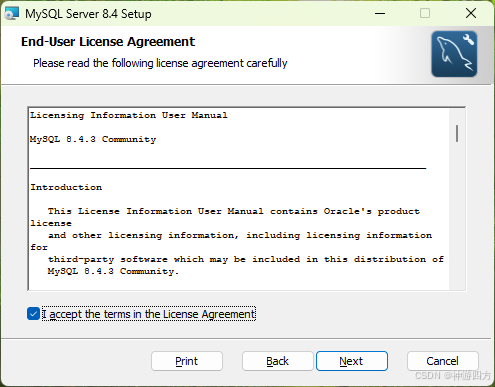495x387 pixels.
Task: Click the 'MySQL Server 8.4 Setup' title text
Action: (x=88, y=14)
